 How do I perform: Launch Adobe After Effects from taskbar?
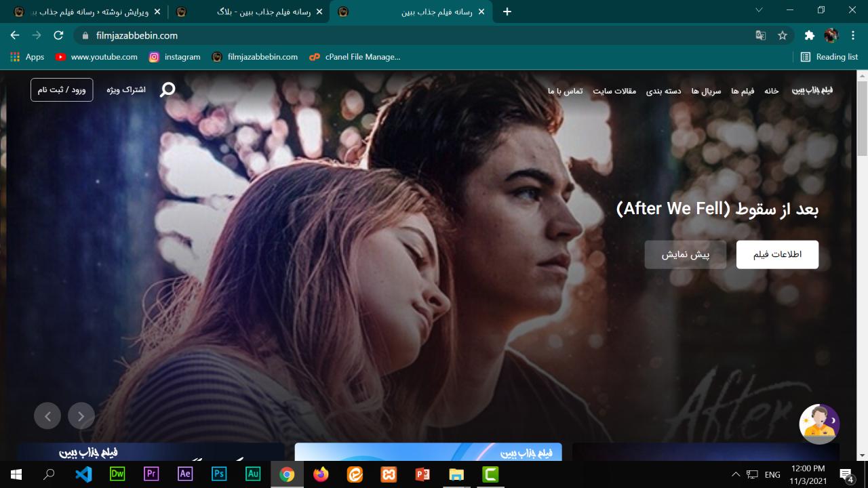coord(185,474)
